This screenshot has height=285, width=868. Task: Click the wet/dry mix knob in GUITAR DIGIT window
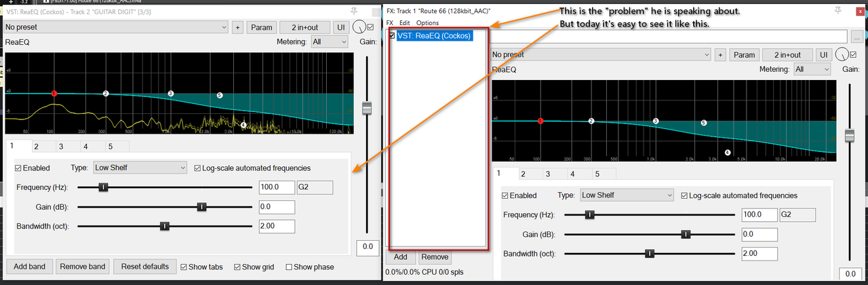click(x=358, y=27)
